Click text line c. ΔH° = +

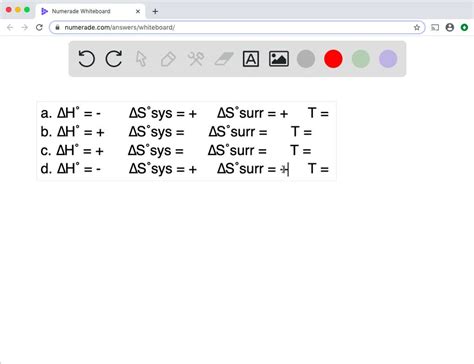pyautogui.click(x=72, y=150)
